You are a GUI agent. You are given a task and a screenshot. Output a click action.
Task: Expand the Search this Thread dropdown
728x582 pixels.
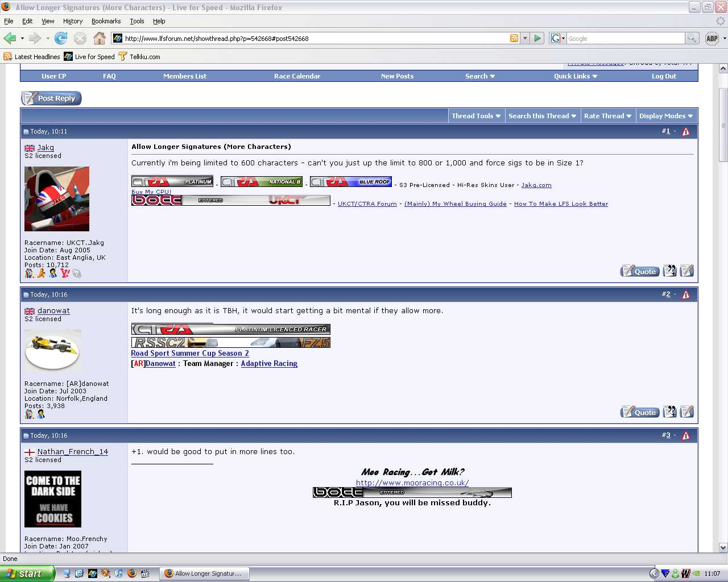pyautogui.click(x=542, y=116)
